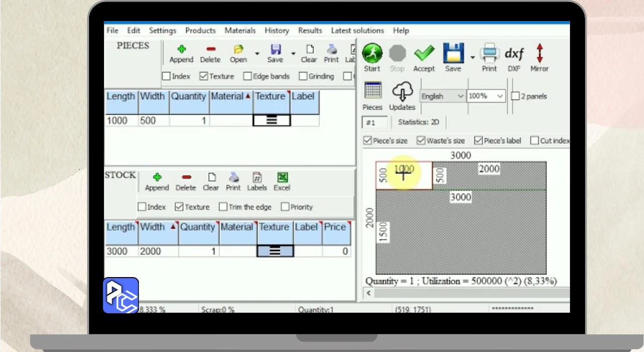Click the Mirror arrow icon
Image resolution: width=644 pixels, height=352 pixels.
(539, 53)
